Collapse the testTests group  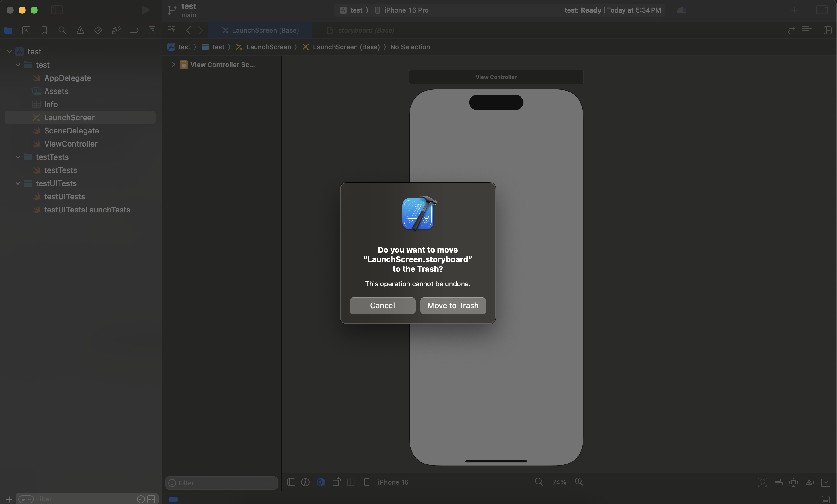point(18,157)
